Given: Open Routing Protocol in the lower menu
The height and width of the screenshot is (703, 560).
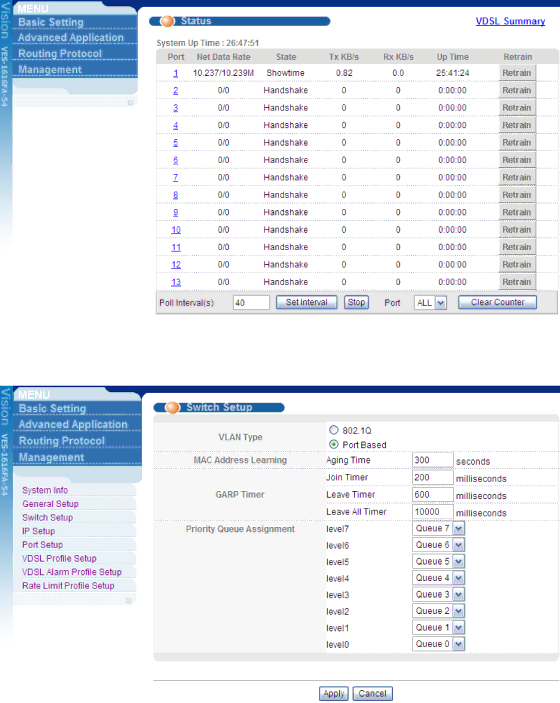Looking at the screenshot, I should 62,441.
